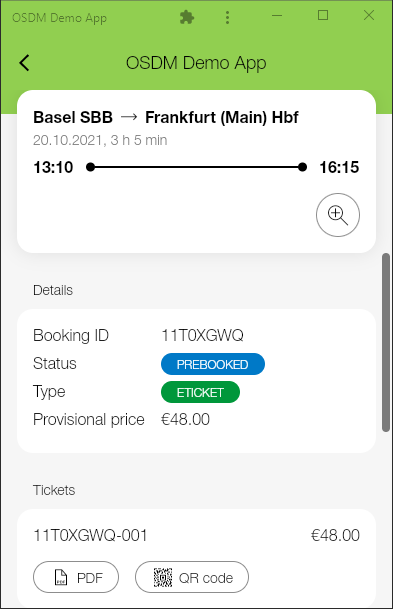Select the Booking ID value 11T0XGWQ
The image size is (393, 609).
click(202, 335)
